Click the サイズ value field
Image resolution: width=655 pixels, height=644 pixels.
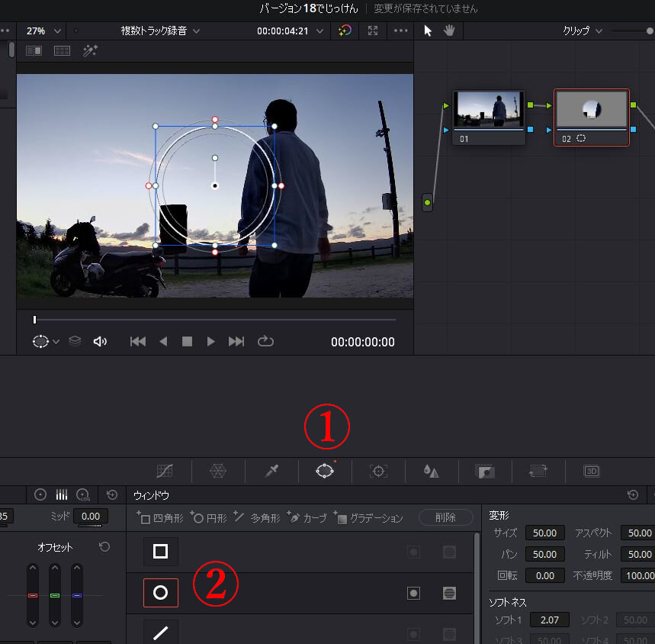point(544,533)
